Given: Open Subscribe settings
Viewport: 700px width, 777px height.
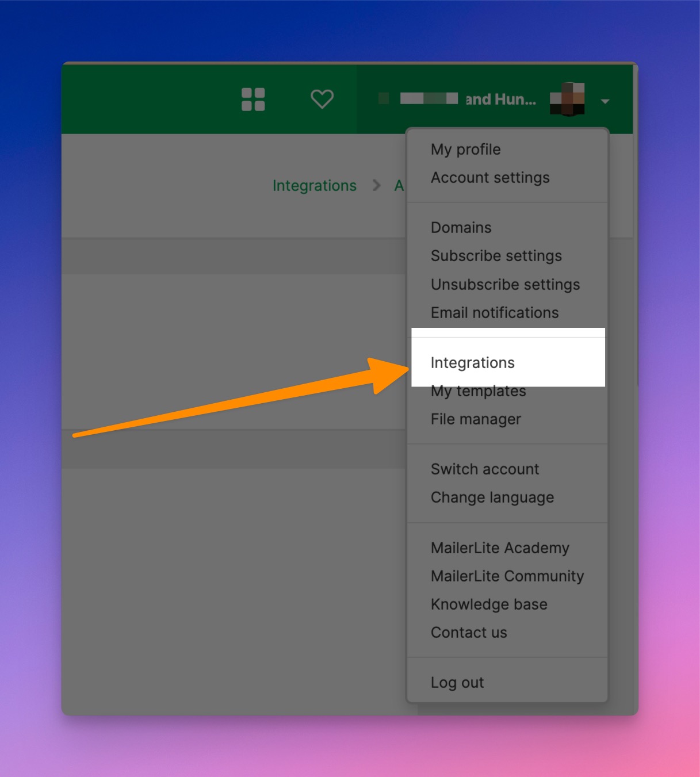Looking at the screenshot, I should pos(496,256).
